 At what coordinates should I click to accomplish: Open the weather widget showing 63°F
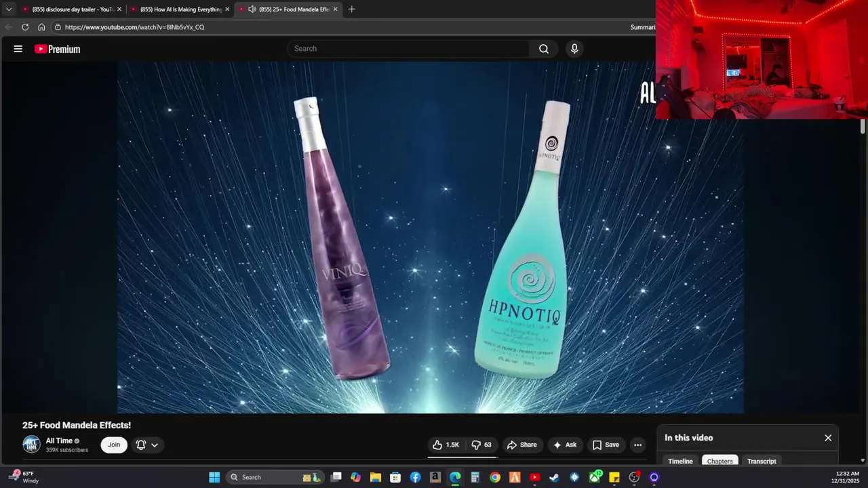coord(24,477)
